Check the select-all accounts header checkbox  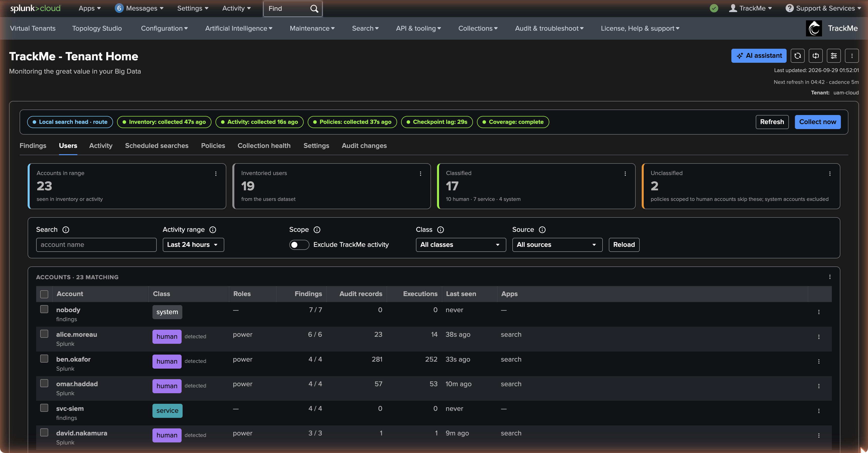44,294
